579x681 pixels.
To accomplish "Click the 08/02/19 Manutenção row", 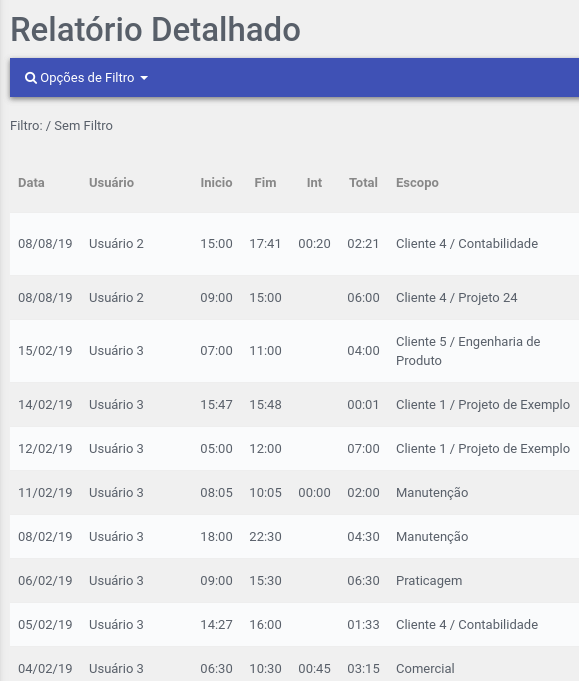I will coord(294,536).
